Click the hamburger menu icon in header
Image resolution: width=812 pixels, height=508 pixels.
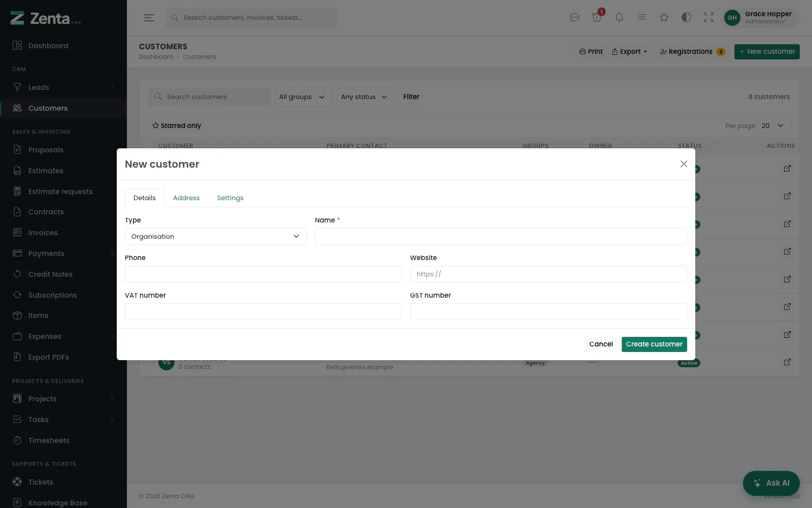pyautogui.click(x=149, y=18)
